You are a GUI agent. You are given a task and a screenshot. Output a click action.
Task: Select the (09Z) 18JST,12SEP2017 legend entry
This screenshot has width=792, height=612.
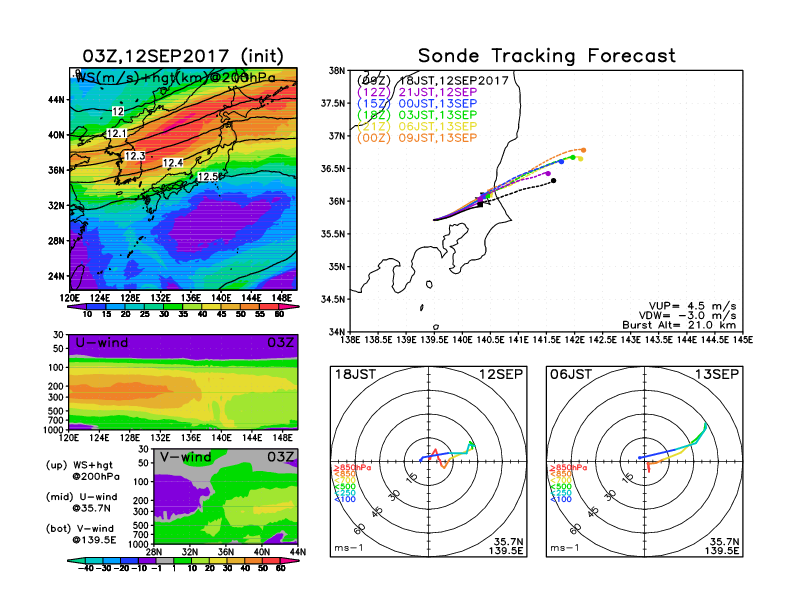coord(432,81)
